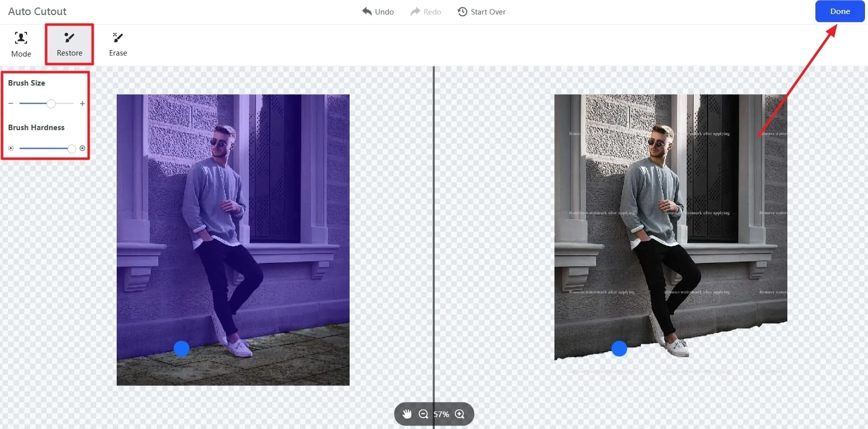Click the Brush Hardness slider handle
868x429 pixels.
click(x=72, y=148)
